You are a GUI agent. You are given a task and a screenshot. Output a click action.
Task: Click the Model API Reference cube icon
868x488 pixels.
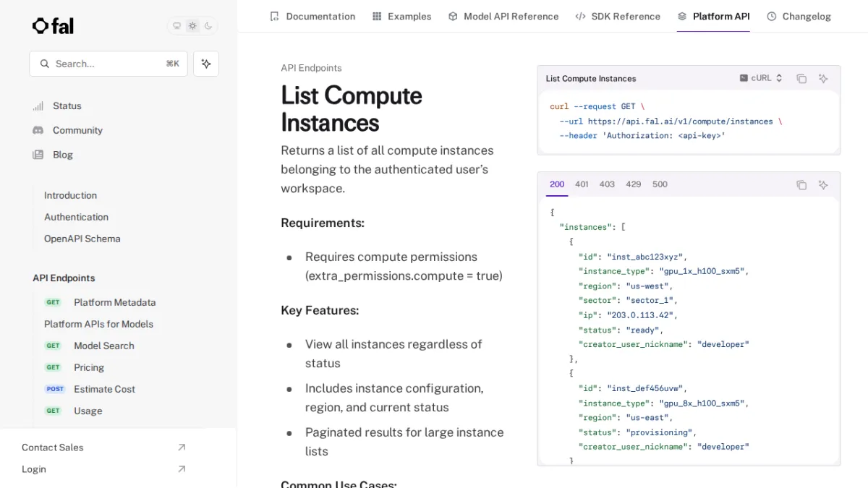[453, 16]
